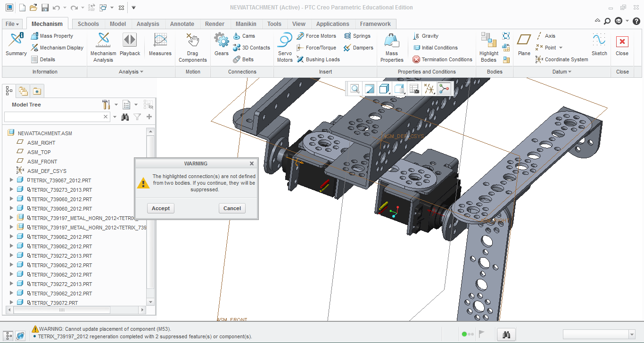Open the Details information tool
Image resolution: width=644 pixels, height=343 pixels.
43,59
